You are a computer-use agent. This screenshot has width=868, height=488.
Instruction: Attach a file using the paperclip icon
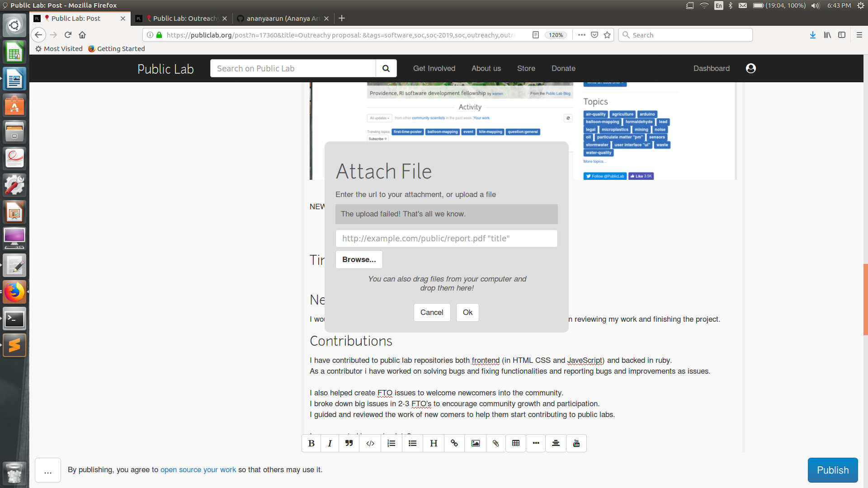495,443
